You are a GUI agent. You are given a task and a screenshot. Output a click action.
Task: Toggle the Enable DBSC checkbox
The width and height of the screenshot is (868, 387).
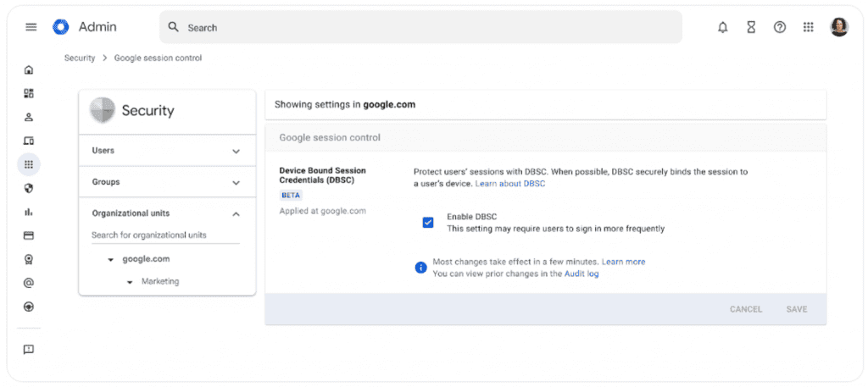coord(428,222)
